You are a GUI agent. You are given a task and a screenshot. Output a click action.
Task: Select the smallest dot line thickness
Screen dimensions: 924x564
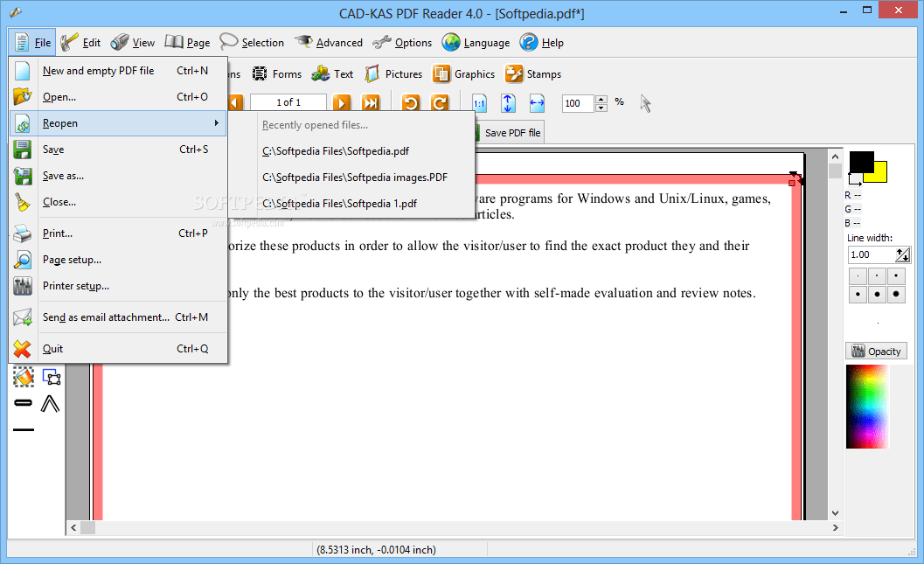click(x=858, y=275)
